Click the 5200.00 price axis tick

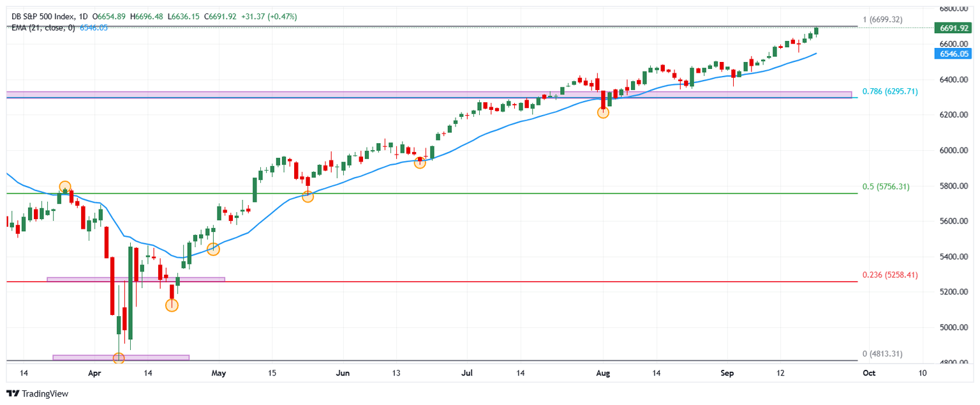(x=954, y=292)
